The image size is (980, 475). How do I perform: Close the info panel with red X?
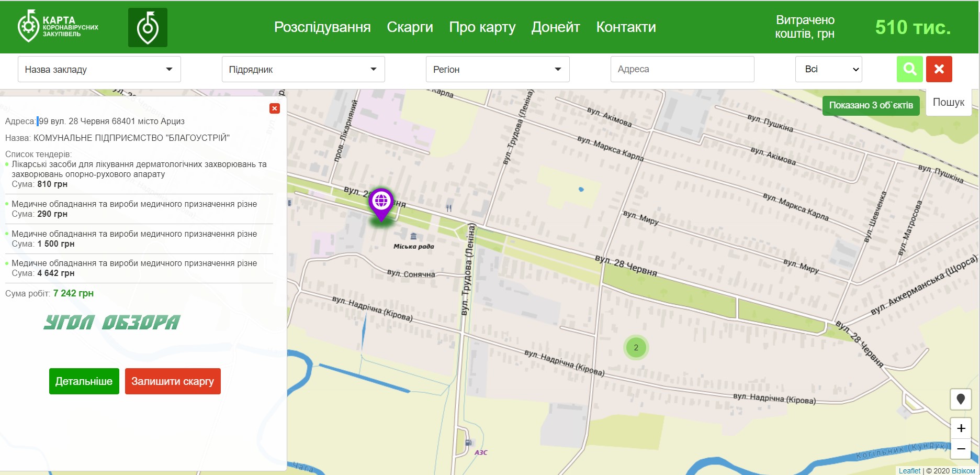[275, 108]
